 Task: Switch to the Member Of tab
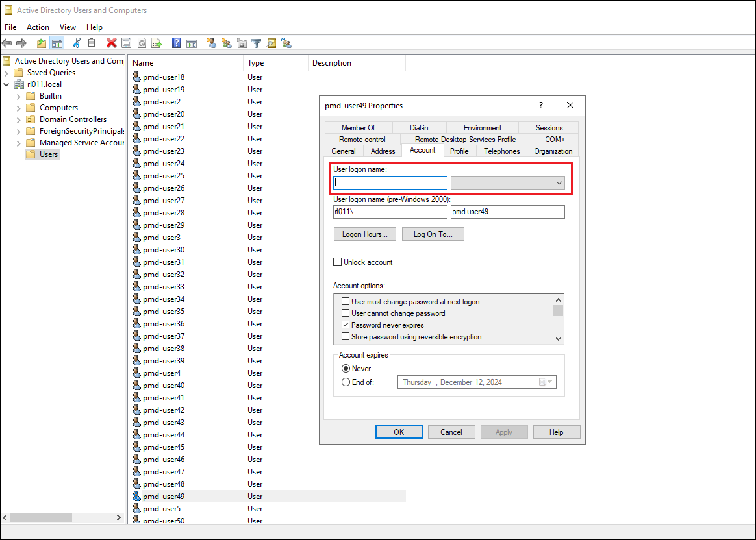[x=359, y=128]
